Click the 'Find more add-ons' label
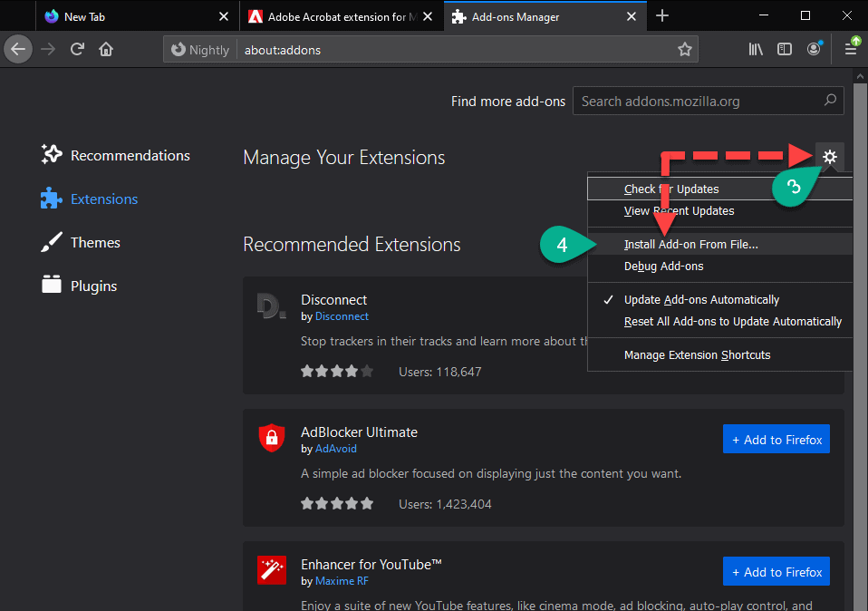Viewport: 868px width, 611px height. [x=508, y=102]
